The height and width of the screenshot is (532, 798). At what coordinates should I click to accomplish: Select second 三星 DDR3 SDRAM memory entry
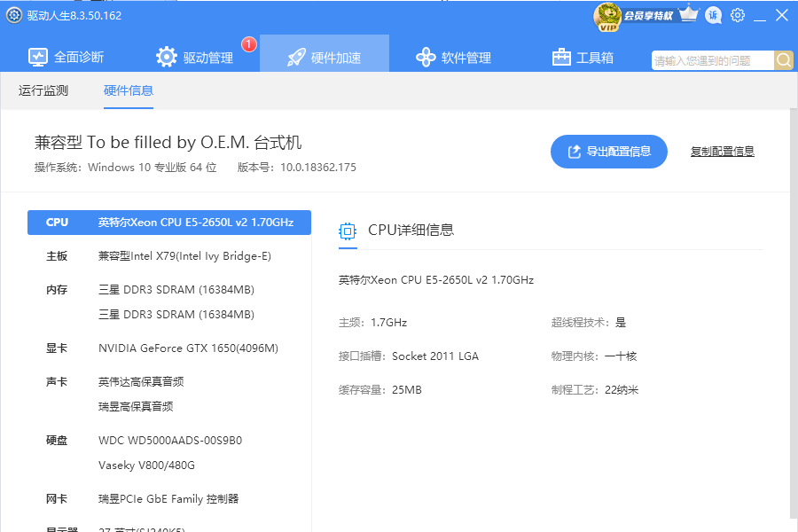pos(176,315)
